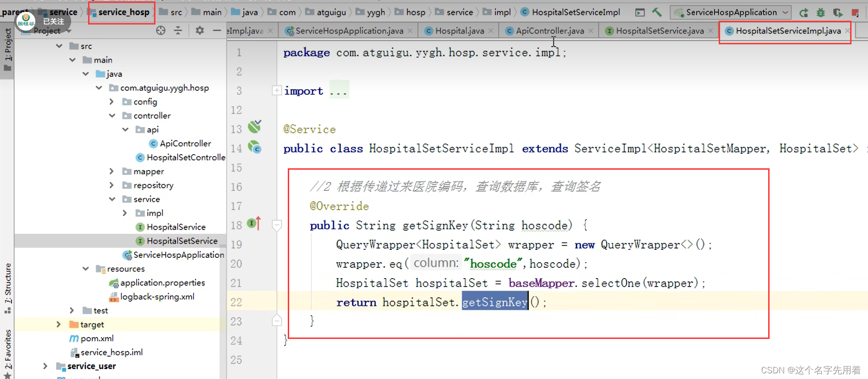
Task: Expand the folded import block on line 3
Action: click(277, 90)
